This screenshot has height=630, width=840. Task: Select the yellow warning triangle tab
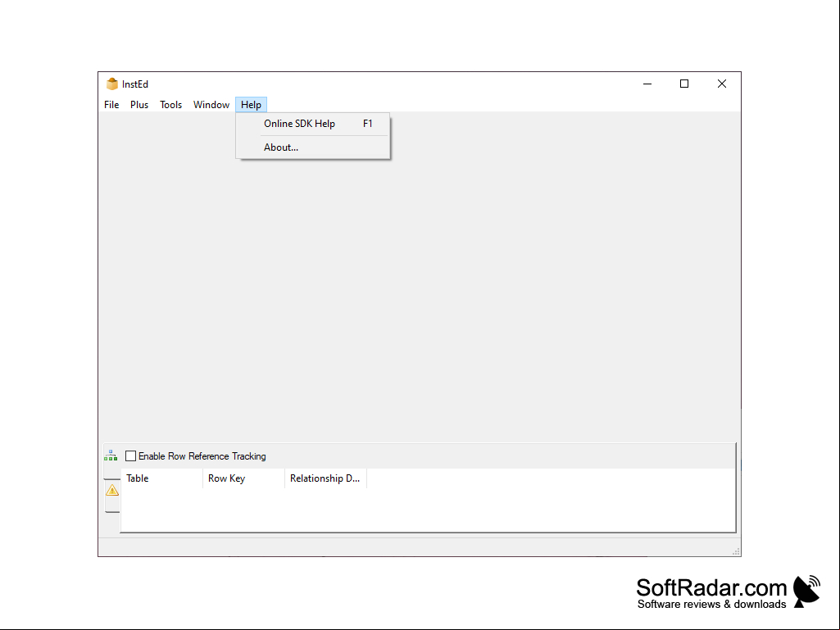click(112, 490)
